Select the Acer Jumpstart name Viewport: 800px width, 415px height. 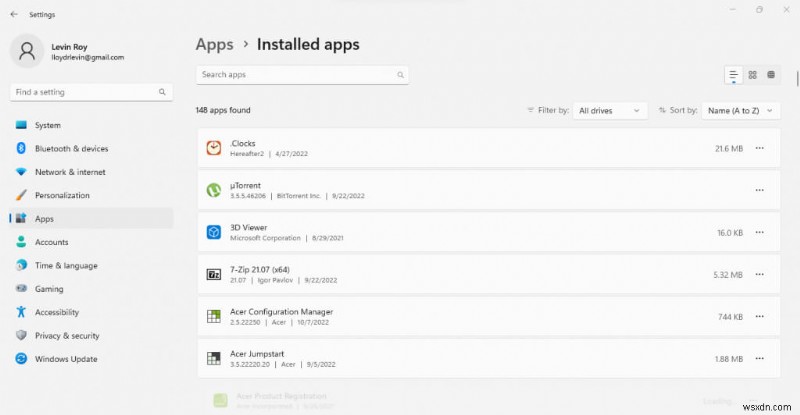pos(257,354)
